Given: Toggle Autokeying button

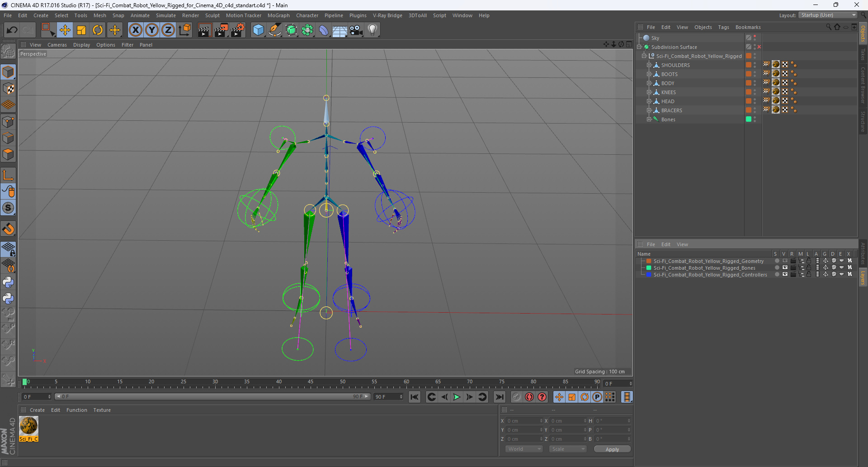Looking at the screenshot, I should 529,397.
